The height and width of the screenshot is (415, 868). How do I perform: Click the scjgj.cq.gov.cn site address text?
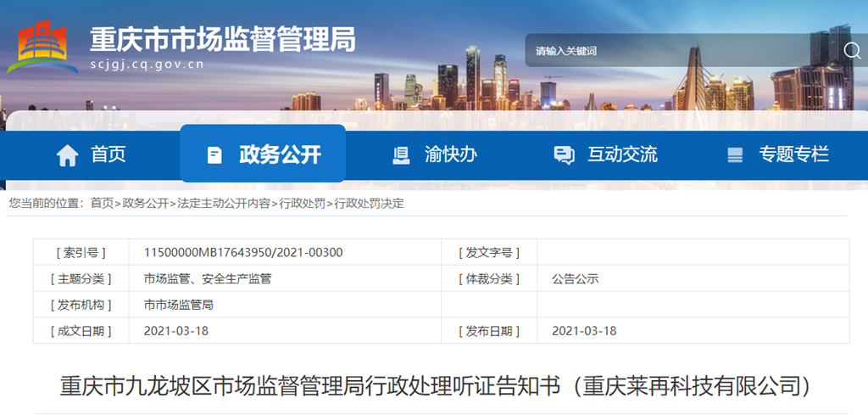click(147, 64)
